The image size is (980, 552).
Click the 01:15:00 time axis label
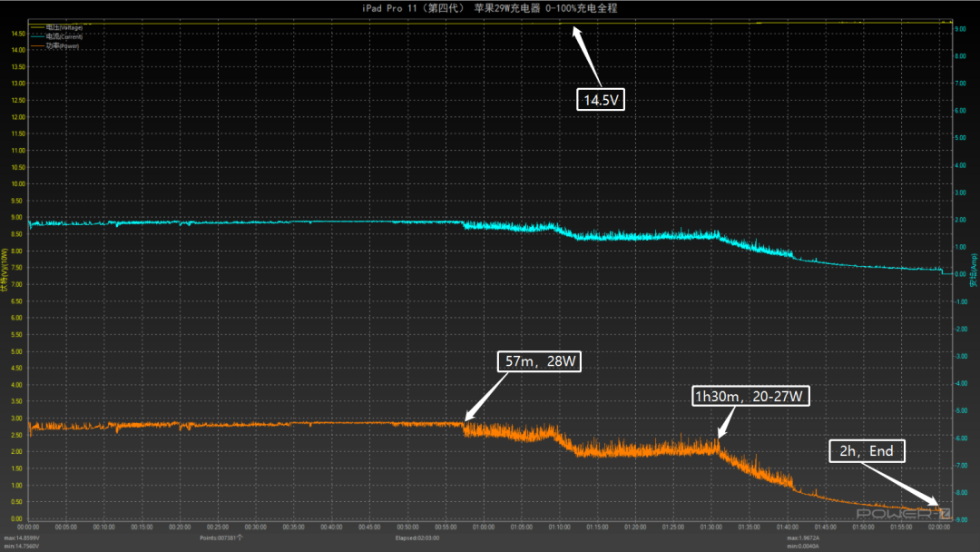coord(597,527)
